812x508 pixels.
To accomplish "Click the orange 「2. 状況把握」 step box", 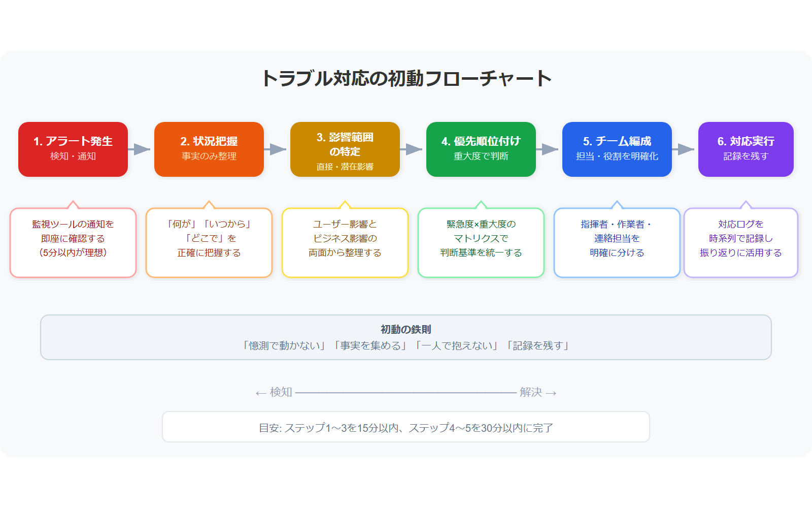I will (x=209, y=149).
